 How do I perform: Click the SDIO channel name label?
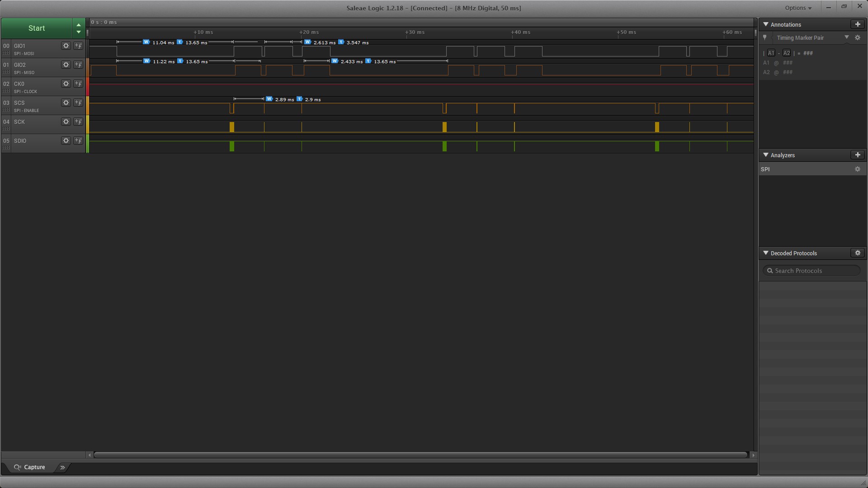tap(20, 141)
